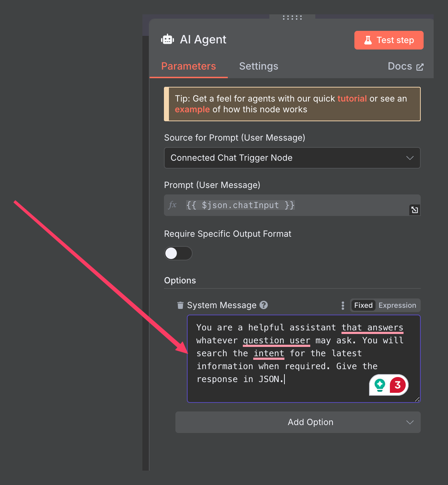Click the panel drag handle dots
Screen dimensions: 448x485
[x=292, y=17]
